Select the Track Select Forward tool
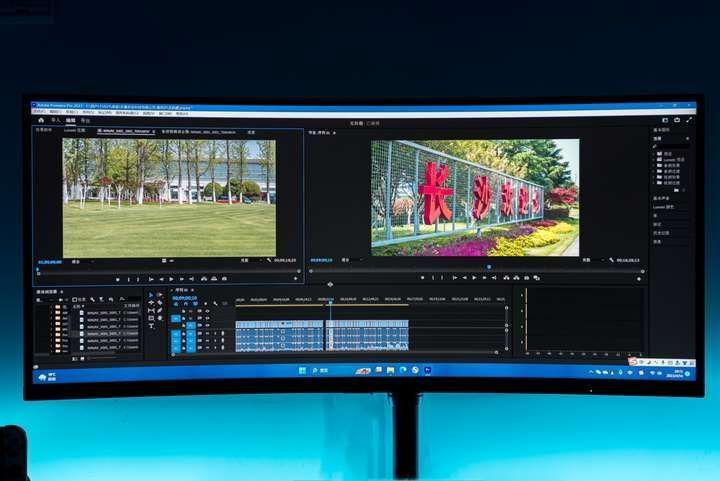Screen dimensions: 720x481 click(x=159, y=295)
